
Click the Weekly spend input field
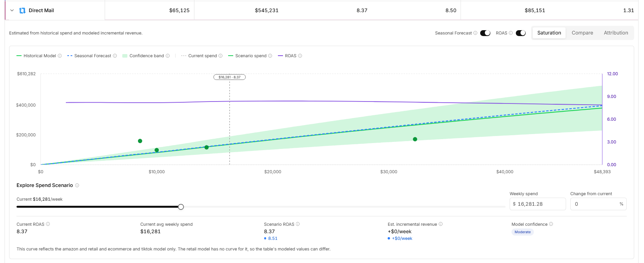tap(537, 204)
